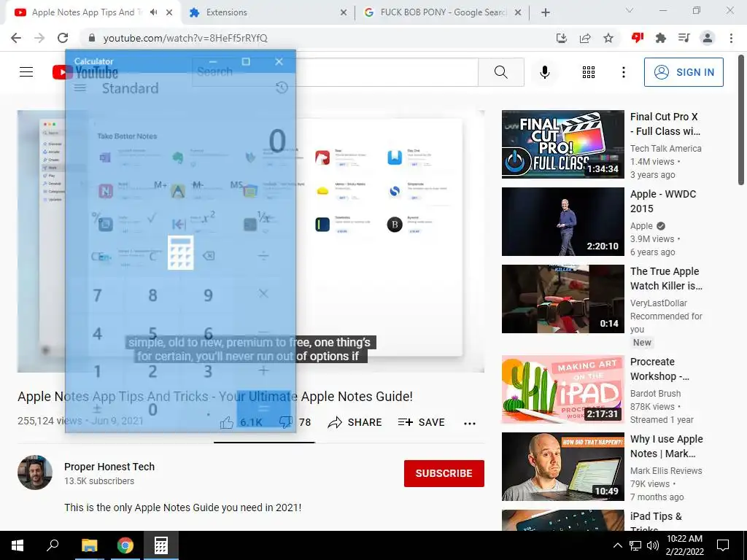
Task: Open the YouTube apps grid
Action: point(589,72)
